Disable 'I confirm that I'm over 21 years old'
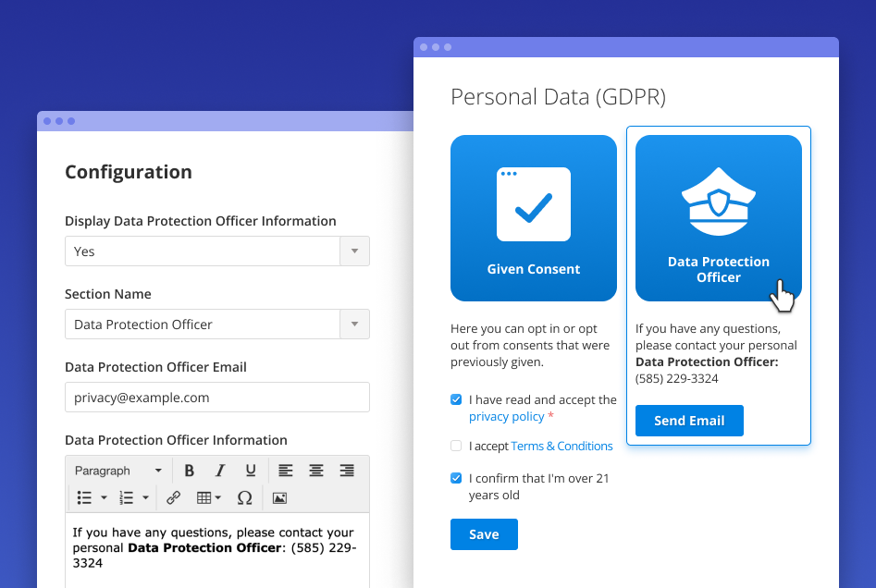 tap(456, 478)
